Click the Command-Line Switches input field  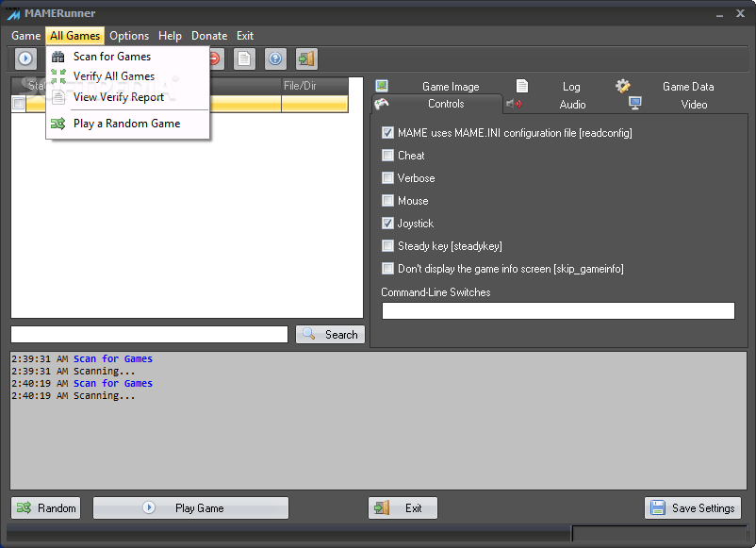click(558, 310)
